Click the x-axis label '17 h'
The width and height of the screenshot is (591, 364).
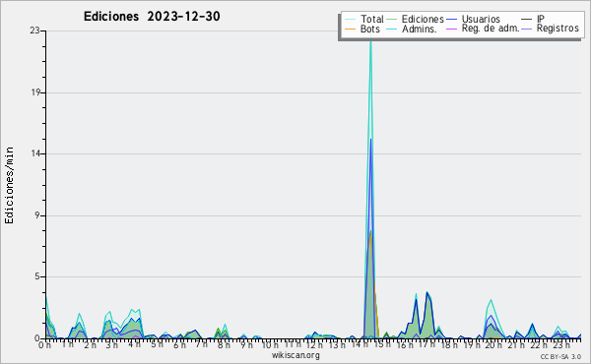tap(427, 345)
